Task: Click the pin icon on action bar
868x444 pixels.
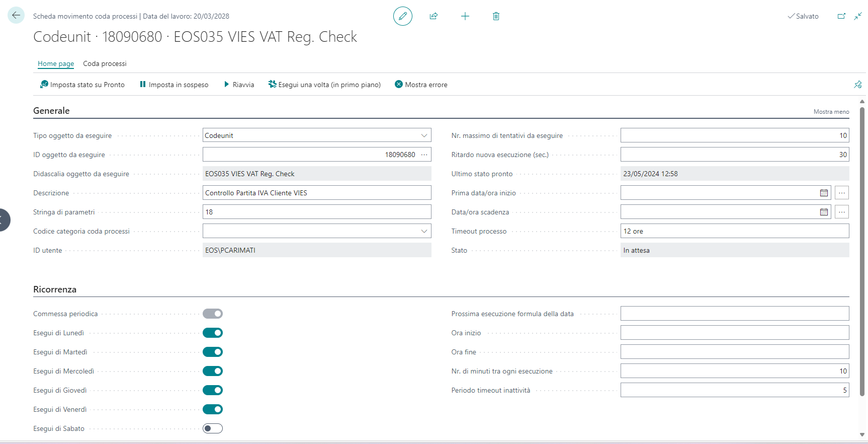Action: (858, 85)
